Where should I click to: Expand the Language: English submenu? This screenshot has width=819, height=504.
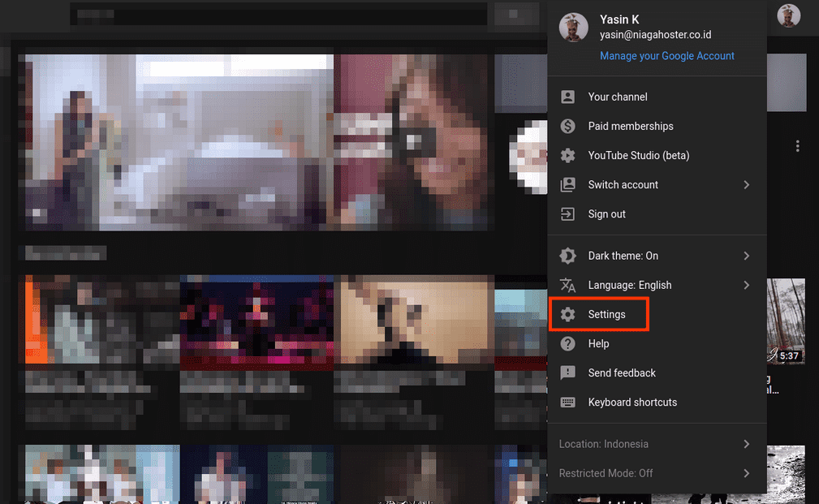[x=746, y=285]
